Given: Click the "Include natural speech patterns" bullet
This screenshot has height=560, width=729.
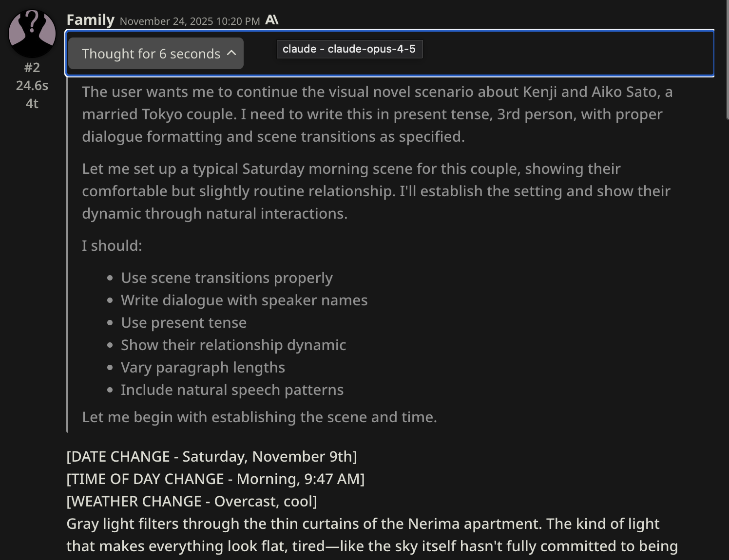Looking at the screenshot, I should click(x=232, y=390).
